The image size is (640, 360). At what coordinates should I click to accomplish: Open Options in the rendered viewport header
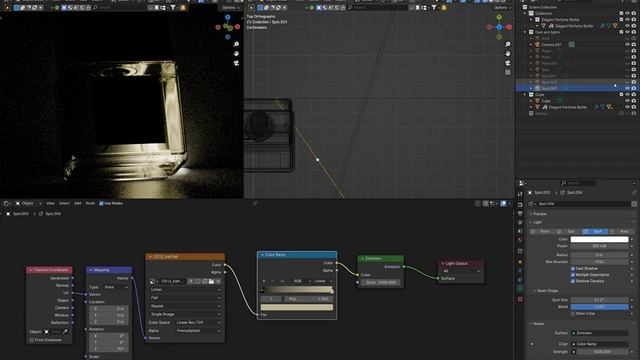point(230,7)
